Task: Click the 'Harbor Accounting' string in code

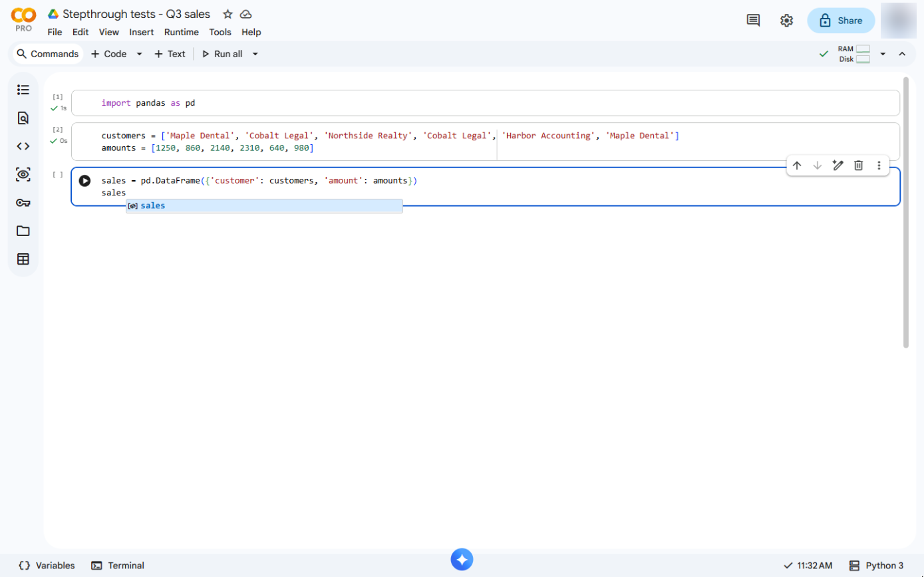Action: [549, 136]
